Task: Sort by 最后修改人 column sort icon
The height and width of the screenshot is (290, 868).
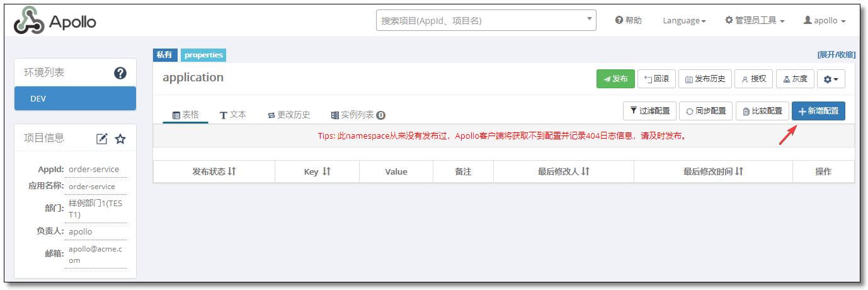Action: coord(585,171)
